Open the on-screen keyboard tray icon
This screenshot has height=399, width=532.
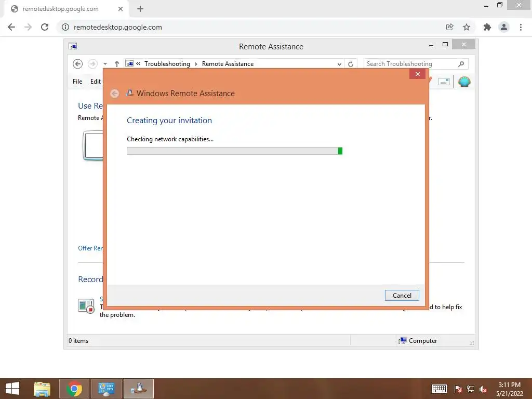point(439,389)
